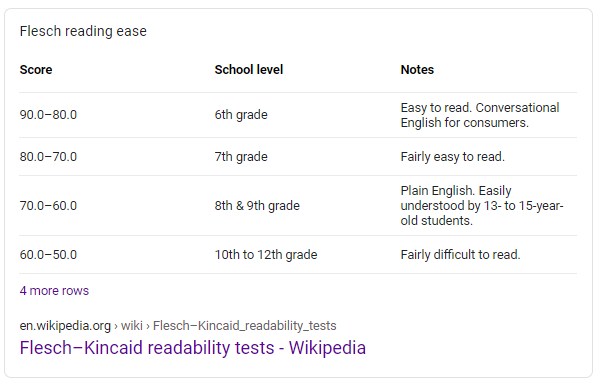Select the 70.0–60.0 score cell
This screenshot has height=382, width=598.
point(48,206)
